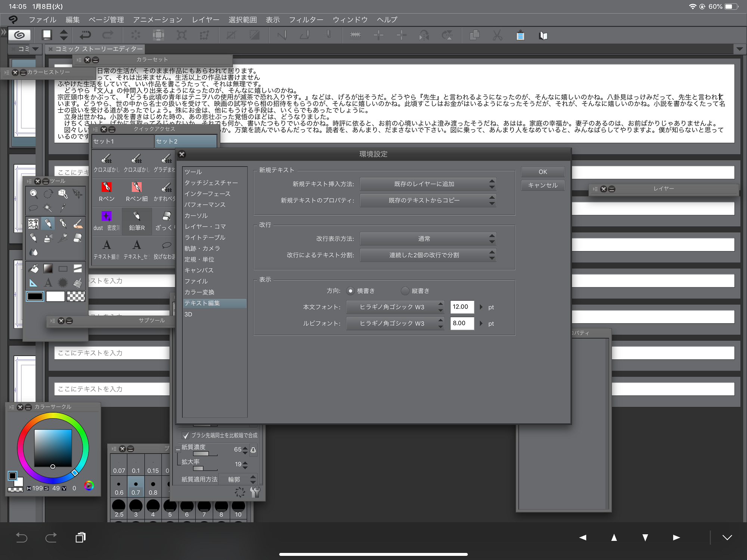Click the 本文フォント size field showing 12.00
Screen dimensions: 747x560
pos(462,307)
